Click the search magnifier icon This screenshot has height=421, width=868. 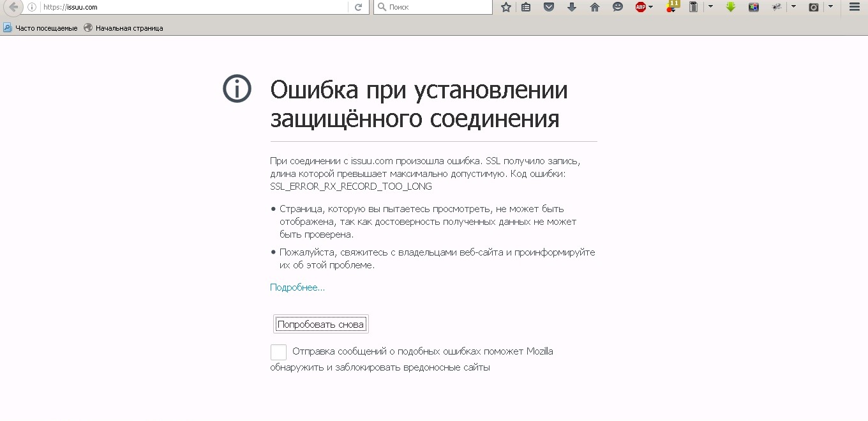coord(382,7)
